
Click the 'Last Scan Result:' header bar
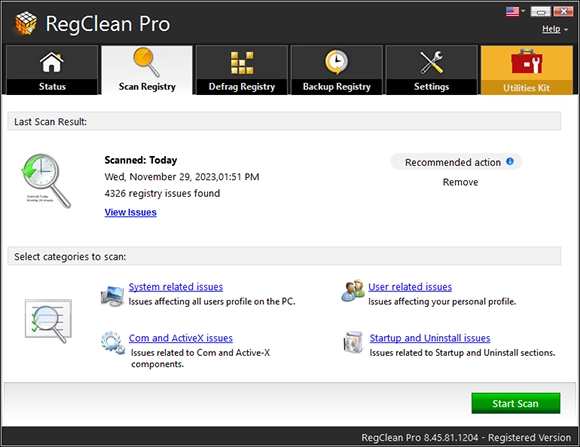click(284, 121)
